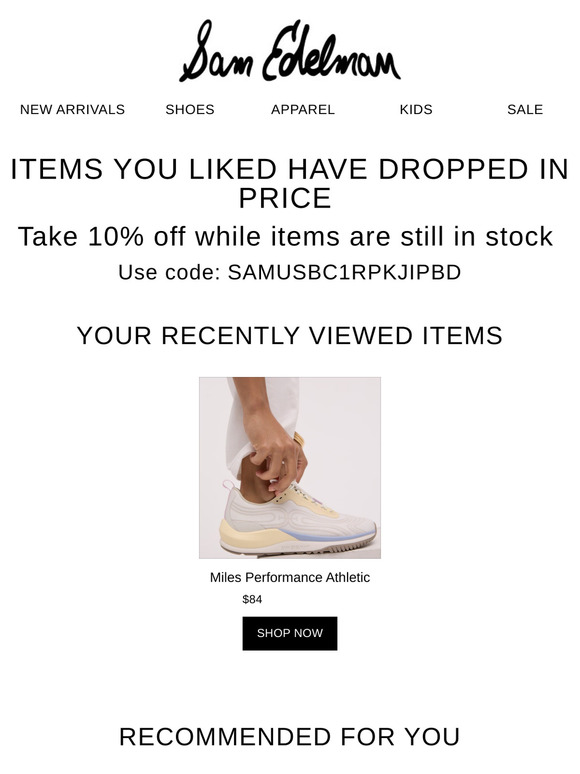Click the 'Use code:' label

(x=169, y=272)
